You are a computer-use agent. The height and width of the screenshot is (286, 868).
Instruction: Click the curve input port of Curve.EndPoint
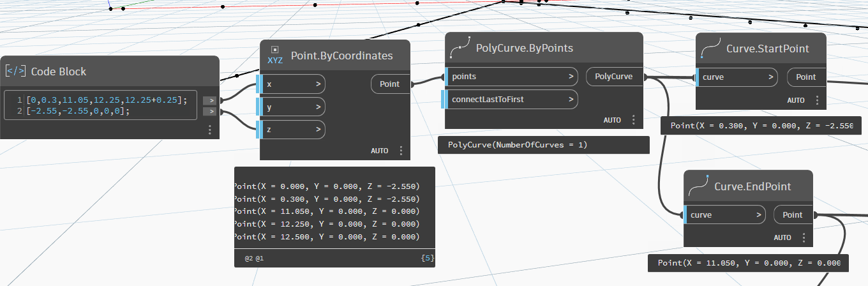(x=724, y=215)
